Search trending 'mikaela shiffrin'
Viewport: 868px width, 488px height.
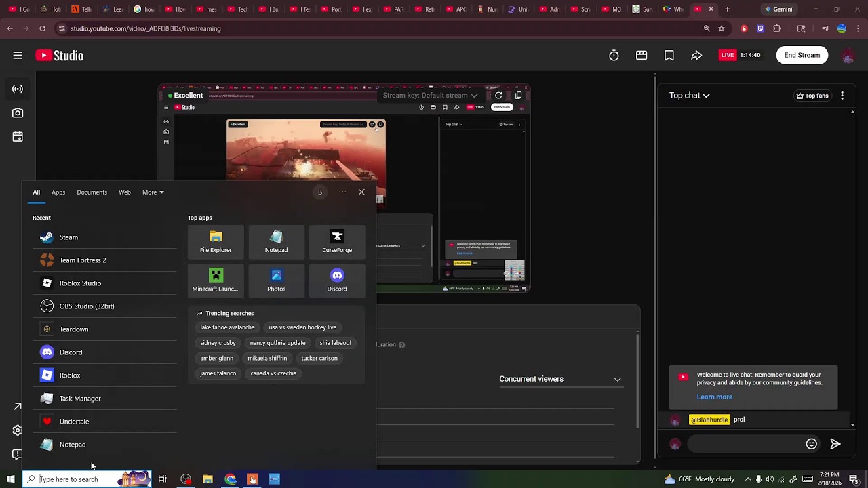click(x=267, y=358)
